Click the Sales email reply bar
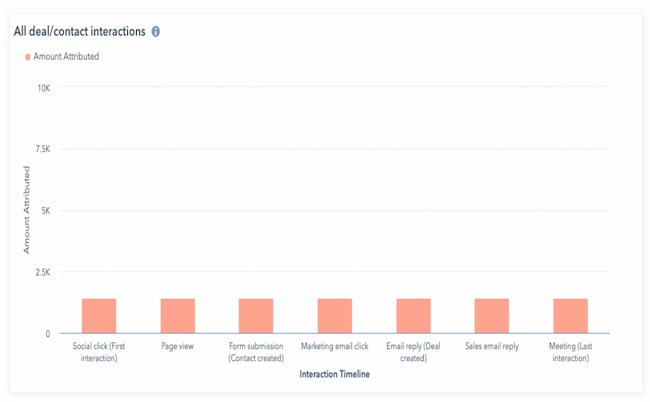Screen dimensions: 650x402 (492, 315)
